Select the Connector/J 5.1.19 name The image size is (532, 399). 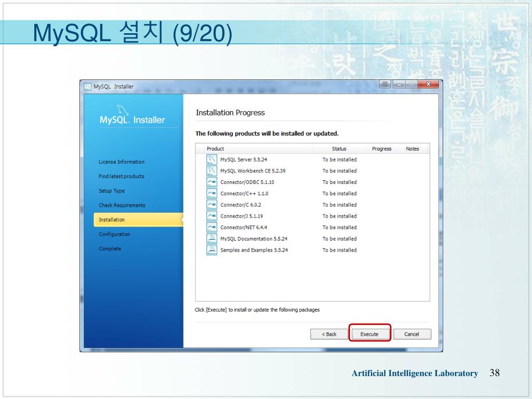point(242,216)
